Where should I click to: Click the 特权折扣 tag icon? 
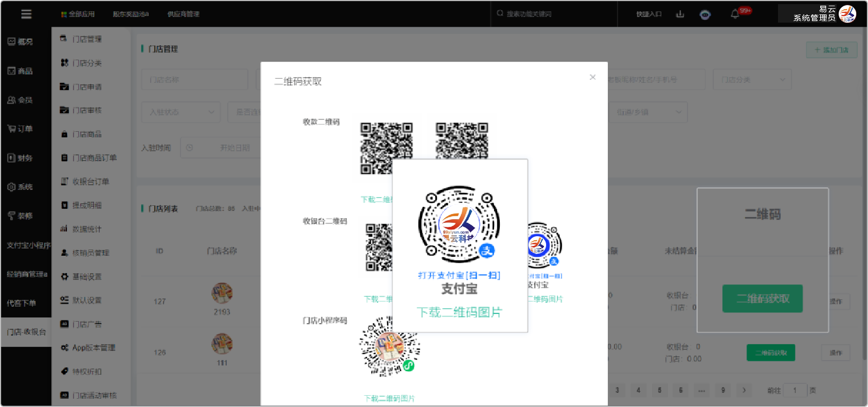pyautogui.click(x=64, y=371)
